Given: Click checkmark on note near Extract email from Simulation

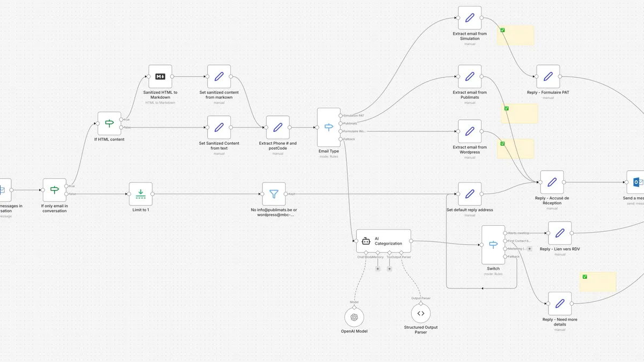Looking at the screenshot, I should [502, 30].
